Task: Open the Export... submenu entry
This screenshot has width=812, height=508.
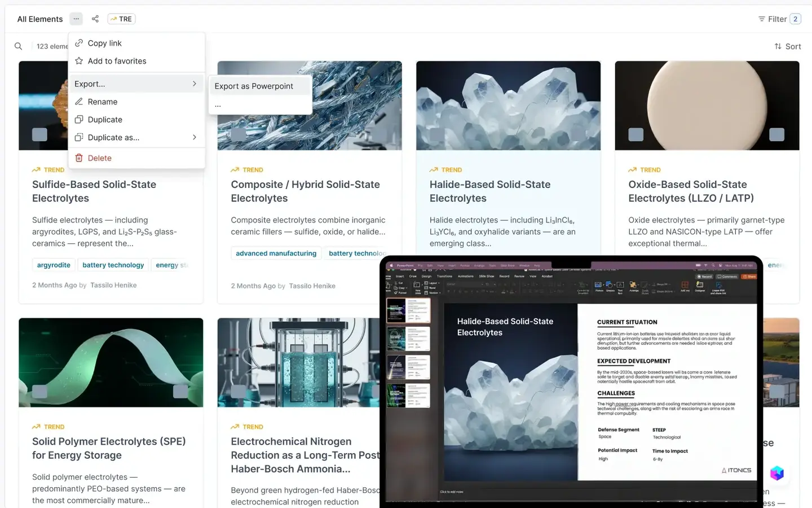Action: pos(136,84)
